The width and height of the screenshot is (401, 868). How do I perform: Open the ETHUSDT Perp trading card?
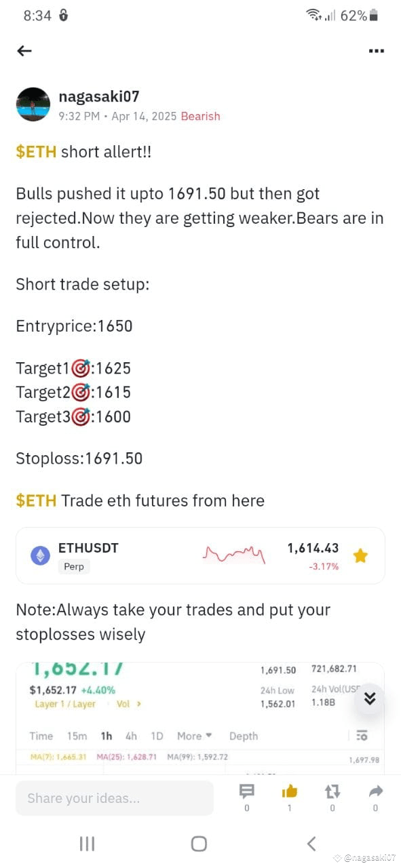200,555
